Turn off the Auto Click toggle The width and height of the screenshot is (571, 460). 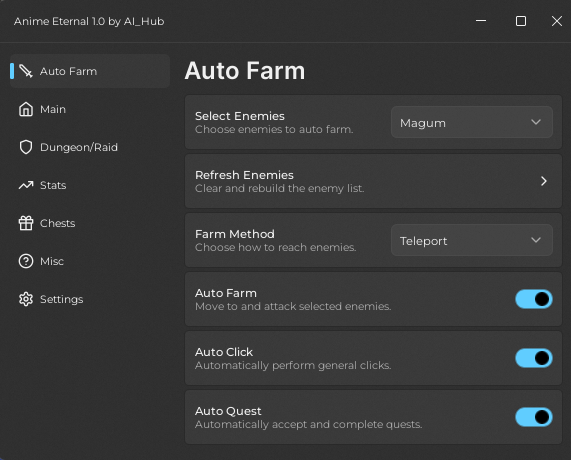click(x=534, y=358)
